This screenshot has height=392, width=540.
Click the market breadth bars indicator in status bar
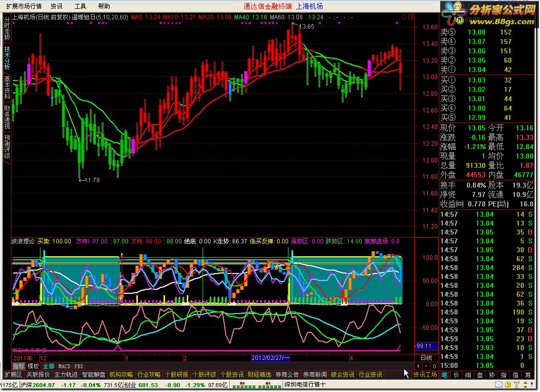click(256, 385)
